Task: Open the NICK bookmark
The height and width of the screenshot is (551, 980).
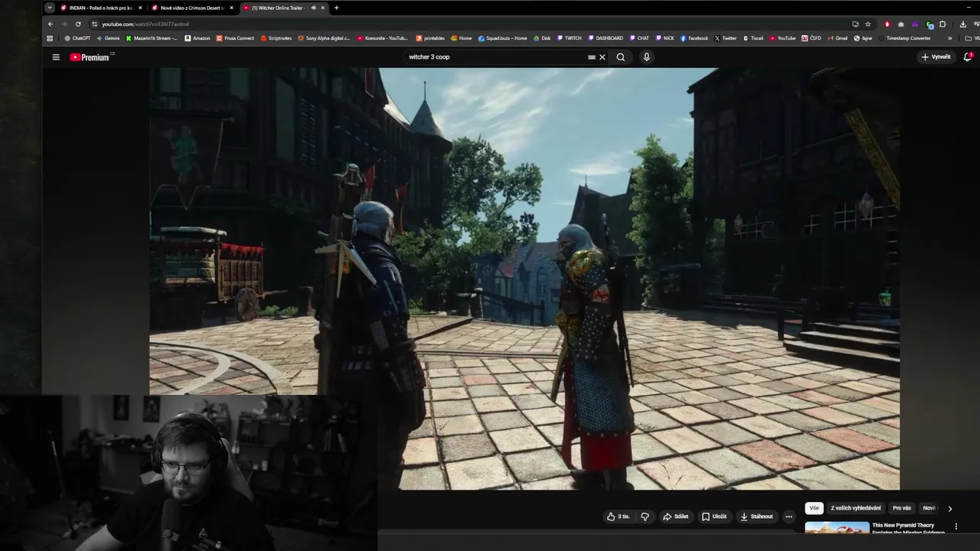Action: (665, 38)
